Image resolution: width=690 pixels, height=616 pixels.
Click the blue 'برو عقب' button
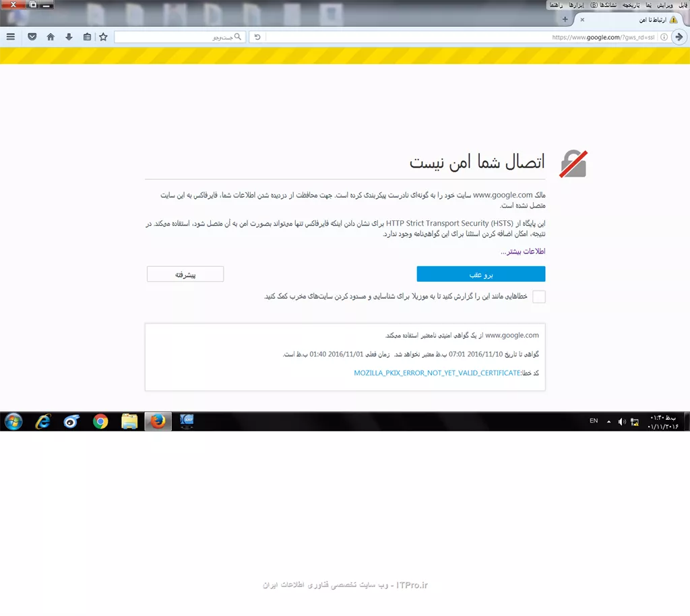[x=481, y=274]
